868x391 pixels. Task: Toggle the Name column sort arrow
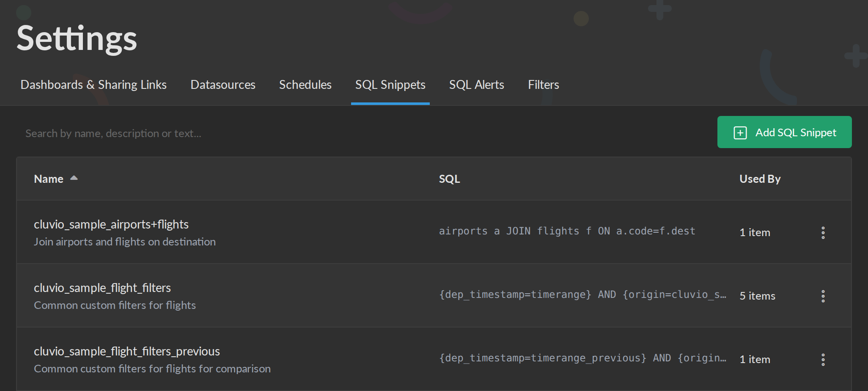pyautogui.click(x=74, y=178)
